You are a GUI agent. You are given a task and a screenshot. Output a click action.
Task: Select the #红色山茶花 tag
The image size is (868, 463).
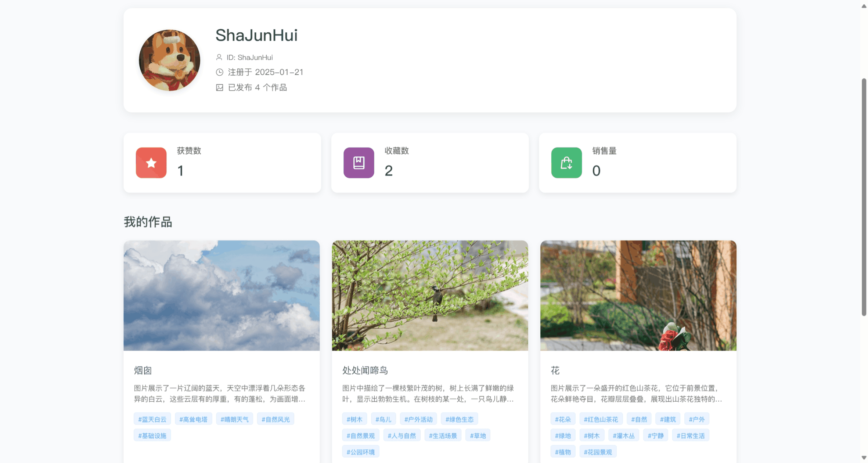point(601,419)
